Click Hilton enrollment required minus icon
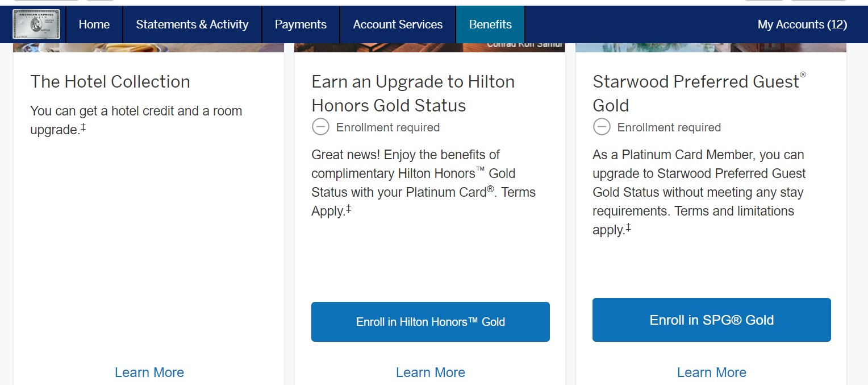The image size is (868, 385). pyautogui.click(x=320, y=127)
